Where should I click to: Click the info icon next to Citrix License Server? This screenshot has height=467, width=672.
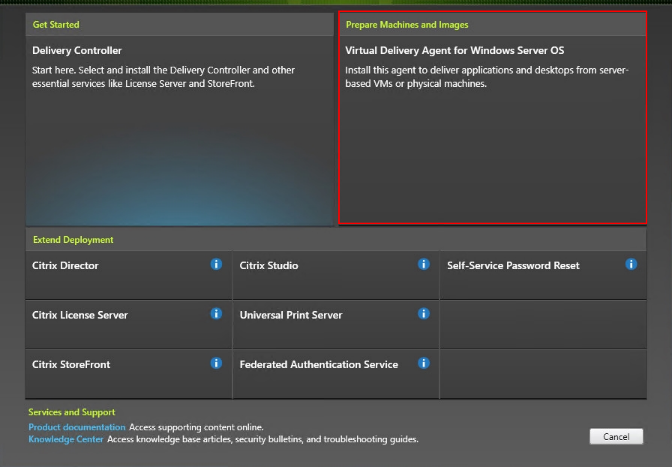(216, 314)
